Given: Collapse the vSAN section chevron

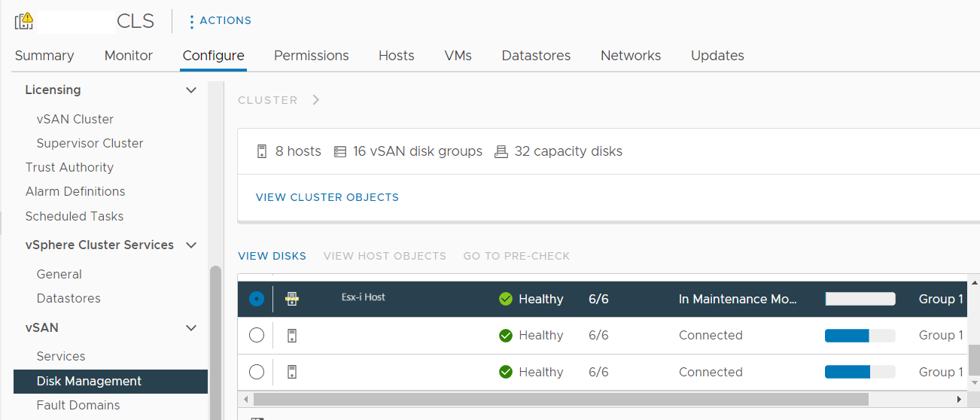Looking at the screenshot, I should pyautogui.click(x=191, y=328).
